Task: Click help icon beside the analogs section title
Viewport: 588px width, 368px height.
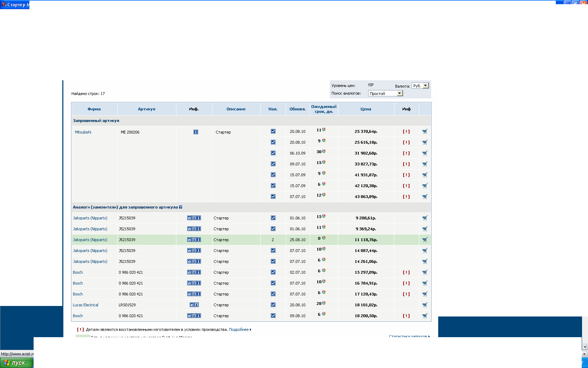Action: [x=181, y=207]
